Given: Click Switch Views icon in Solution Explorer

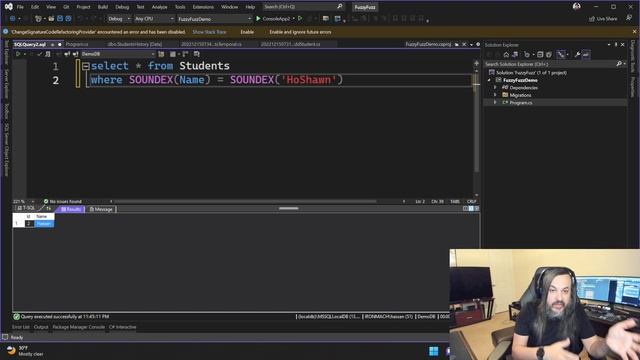Looking at the screenshot, I should [x=515, y=55].
